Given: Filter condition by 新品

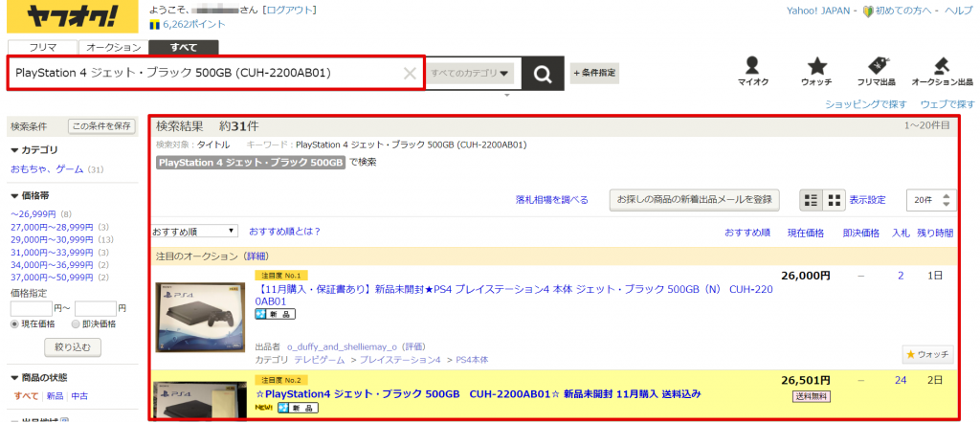Looking at the screenshot, I should [55, 395].
